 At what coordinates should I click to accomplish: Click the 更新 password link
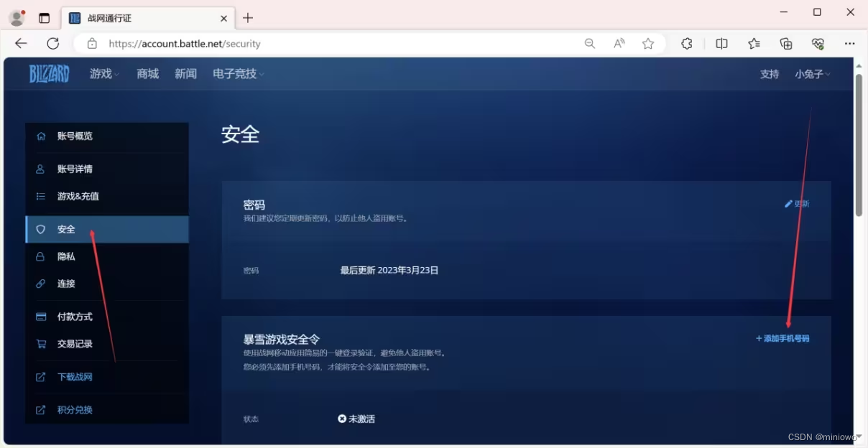pos(797,204)
